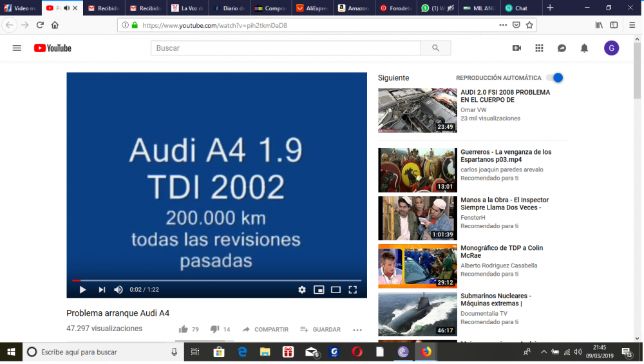The width and height of the screenshot is (644, 364).
Task: Go to YouTube home via logo
Action: point(53,48)
